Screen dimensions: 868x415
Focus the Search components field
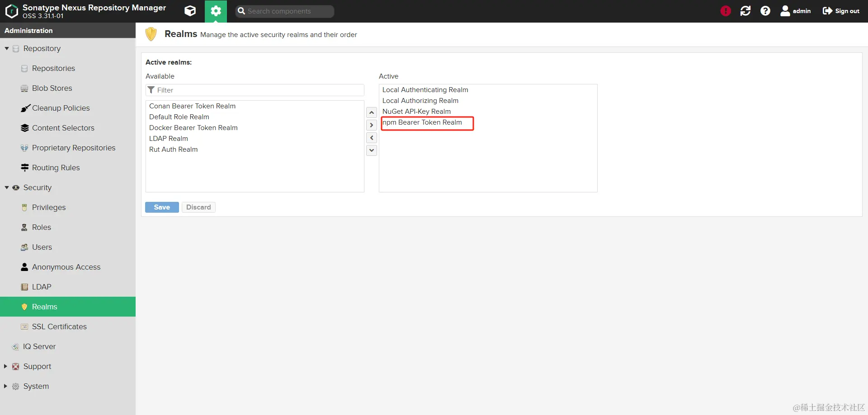pyautogui.click(x=285, y=11)
